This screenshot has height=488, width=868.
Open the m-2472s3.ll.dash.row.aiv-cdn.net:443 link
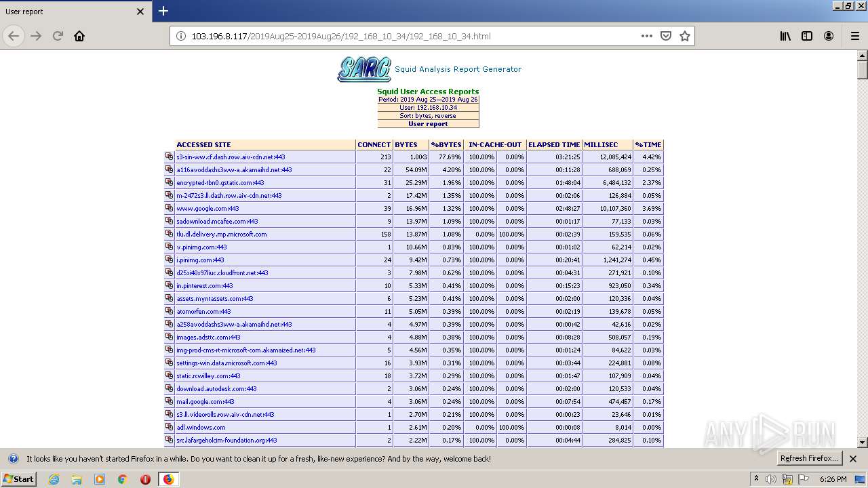pyautogui.click(x=229, y=196)
